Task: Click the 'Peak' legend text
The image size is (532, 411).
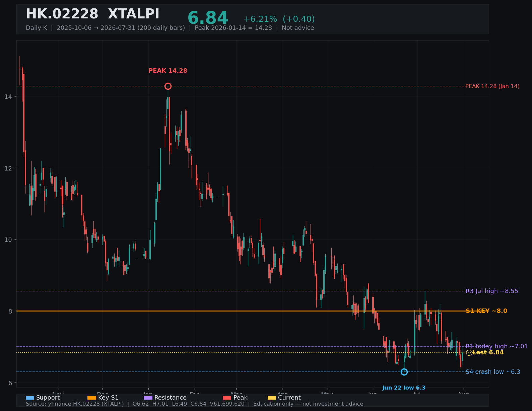Action: pos(241,398)
